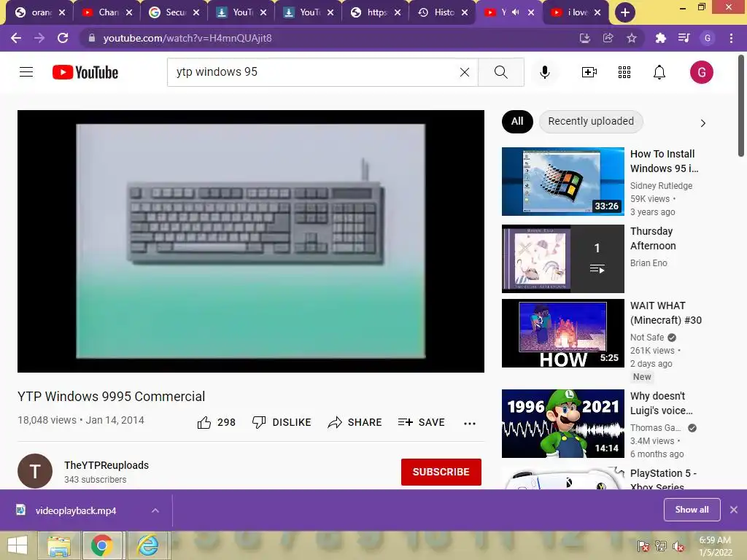This screenshot has height=560, width=747.
Task: Go to YouTube home via logo
Action: coord(85,72)
